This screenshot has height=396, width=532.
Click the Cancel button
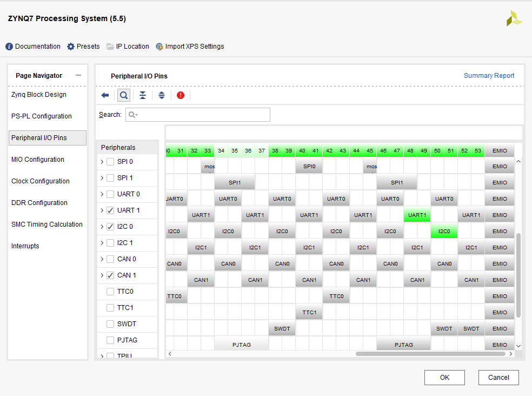pos(498,378)
